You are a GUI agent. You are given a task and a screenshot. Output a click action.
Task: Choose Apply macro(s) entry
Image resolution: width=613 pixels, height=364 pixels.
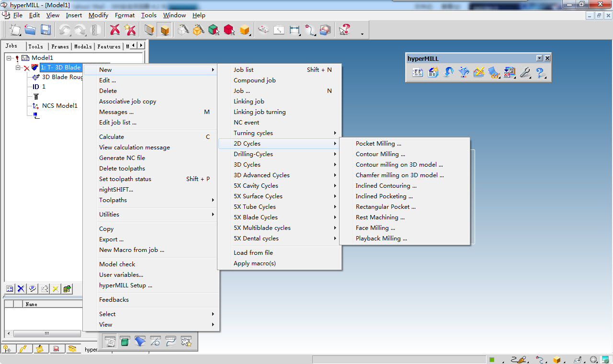pos(280,263)
